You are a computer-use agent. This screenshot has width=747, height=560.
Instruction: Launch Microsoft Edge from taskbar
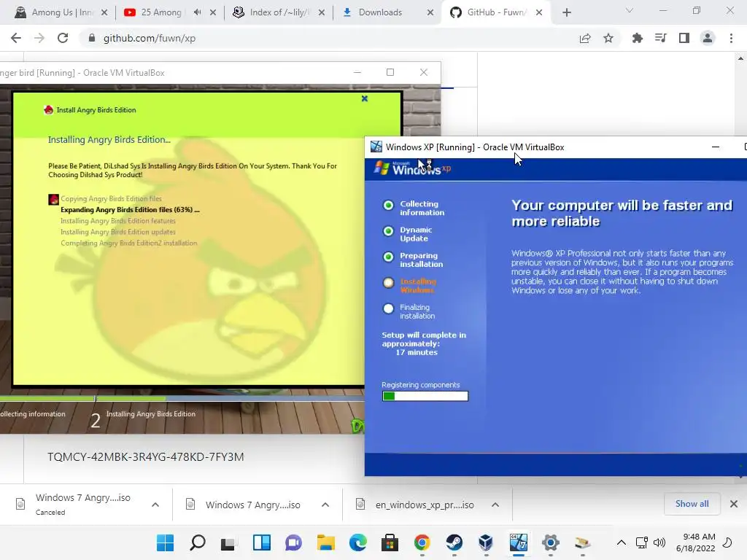[357, 542]
